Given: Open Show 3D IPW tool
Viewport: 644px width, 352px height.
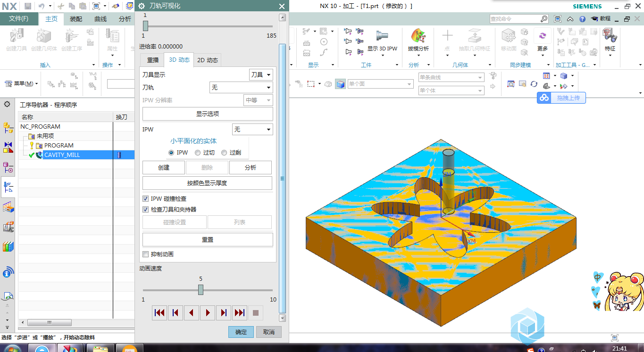Looking at the screenshot, I should [382, 40].
